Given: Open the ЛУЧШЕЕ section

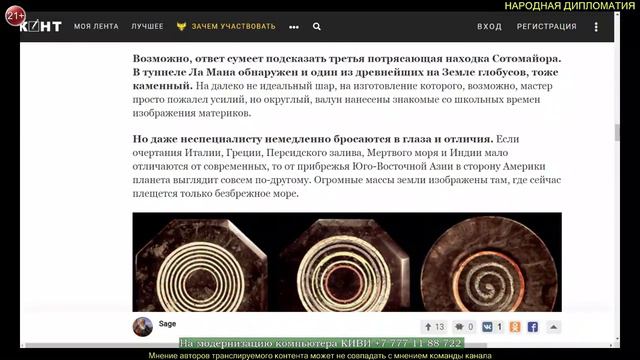Looking at the screenshot, I should pyautogui.click(x=147, y=27).
